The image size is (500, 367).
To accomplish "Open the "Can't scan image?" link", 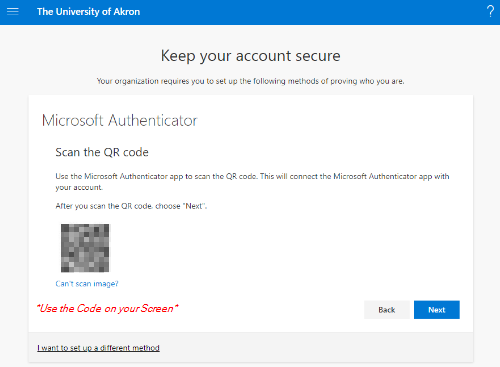I will tap(87, 284).
